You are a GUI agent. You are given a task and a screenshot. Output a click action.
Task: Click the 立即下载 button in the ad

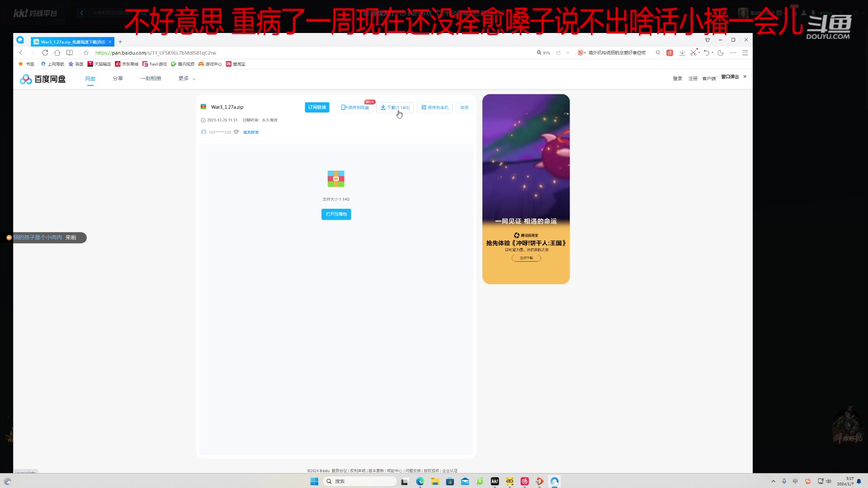click(526, 258)
